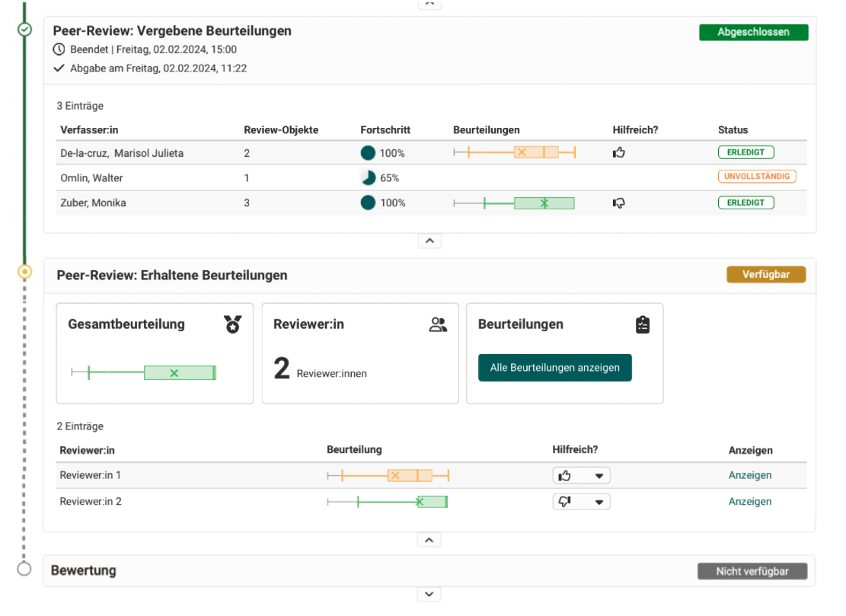Collapse the Vergebene Beurteilungen section

coord(429,241)
